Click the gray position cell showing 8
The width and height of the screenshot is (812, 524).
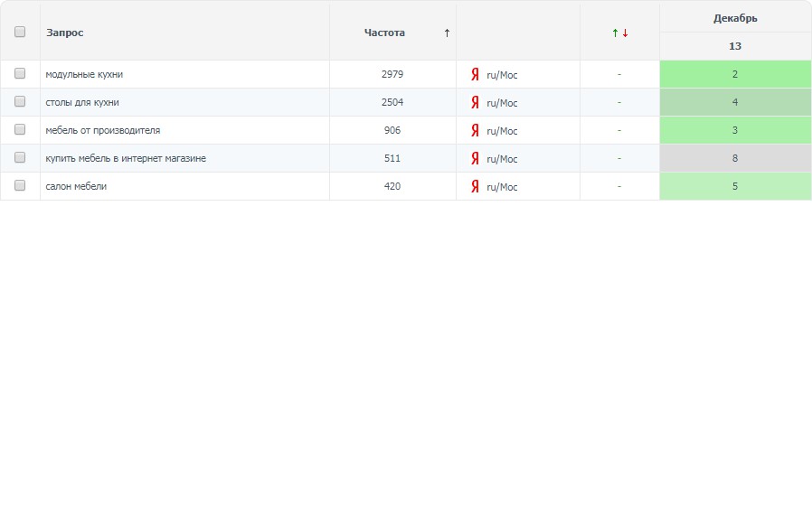735,158
